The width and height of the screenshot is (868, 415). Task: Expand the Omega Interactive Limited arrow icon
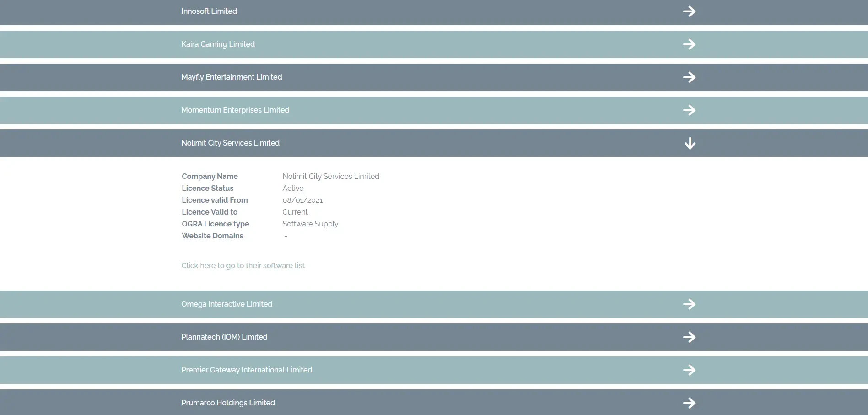tap(689, 304)
